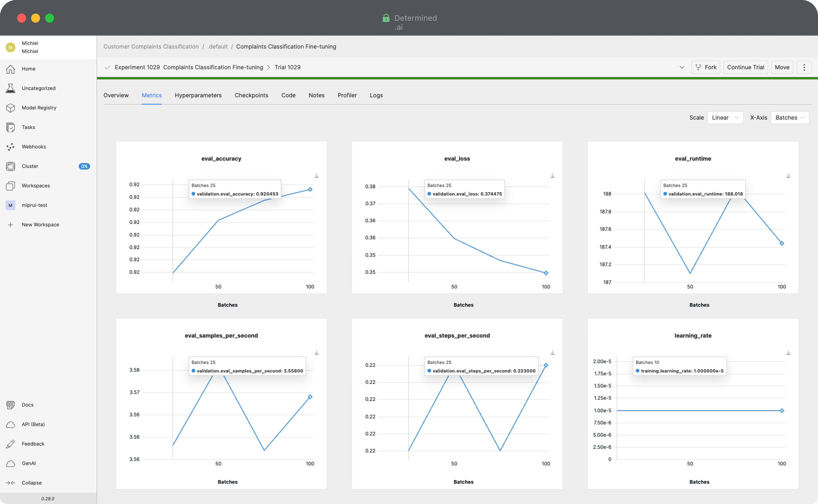This screenshot has height=504, width=818.
Task: Open the Docs icon
Action: 11,405
